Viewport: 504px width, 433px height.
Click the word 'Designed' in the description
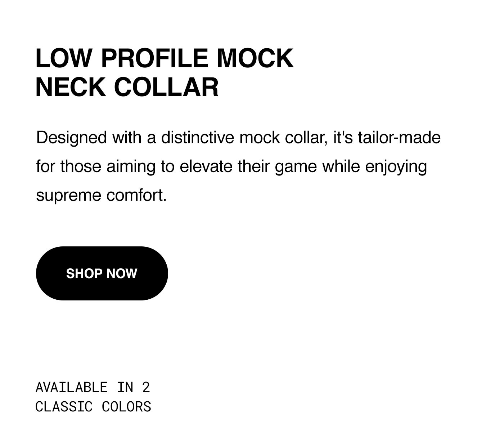[x=72, y=138]
